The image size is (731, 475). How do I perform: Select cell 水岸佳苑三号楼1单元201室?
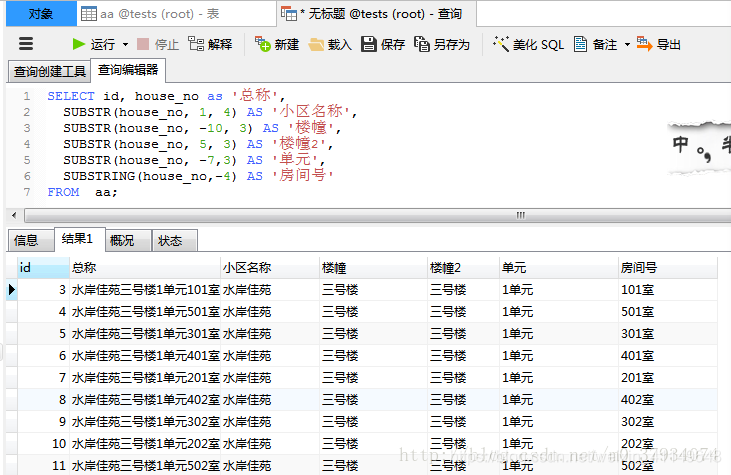click(145, 378)
